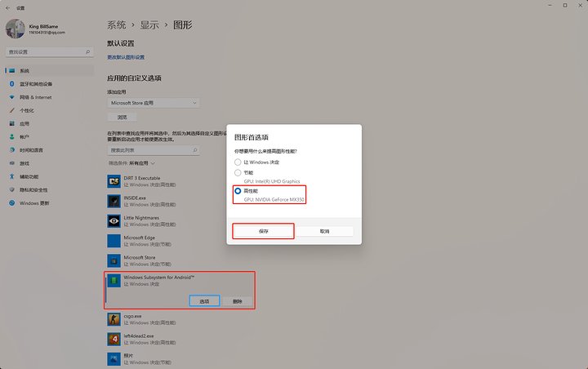Click the 浏览 button
Screen dimensions: 588x369
tap(122, 118)
